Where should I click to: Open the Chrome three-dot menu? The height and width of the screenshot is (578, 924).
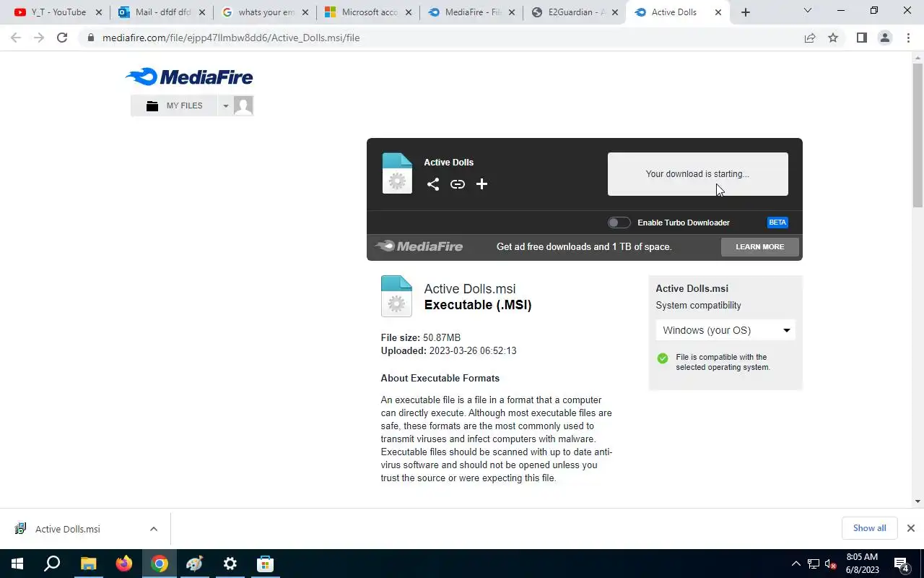point(908,38)
